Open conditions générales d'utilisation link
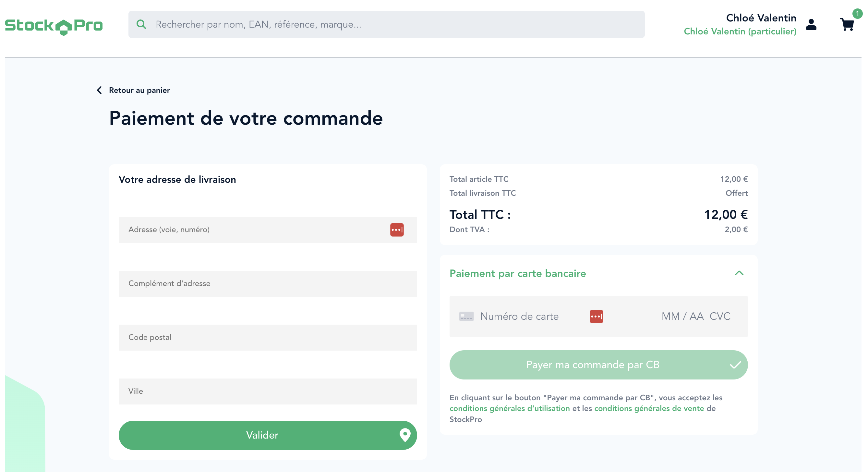The height and width of the screenshot is (472, 868). tap(510, 408)
